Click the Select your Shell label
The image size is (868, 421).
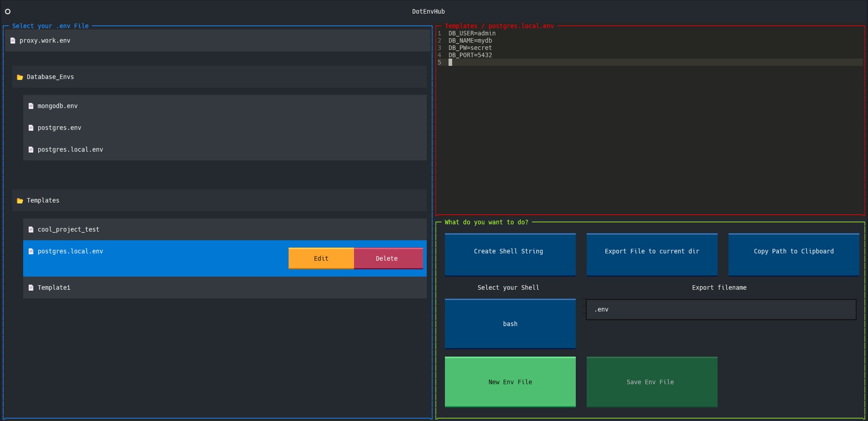[x=509, y=287]
